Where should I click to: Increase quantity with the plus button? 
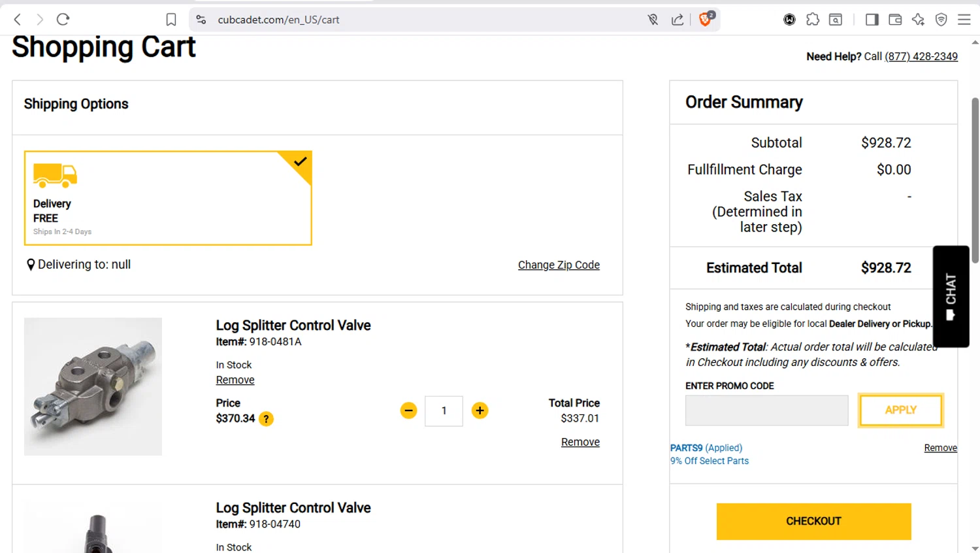pos(480,411)
